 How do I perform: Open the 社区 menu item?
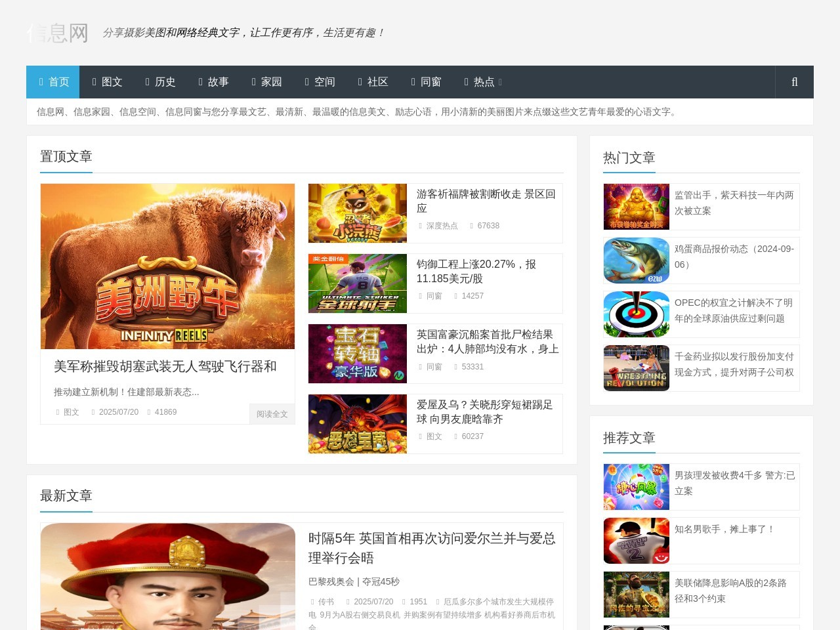[x=372, y=82]
